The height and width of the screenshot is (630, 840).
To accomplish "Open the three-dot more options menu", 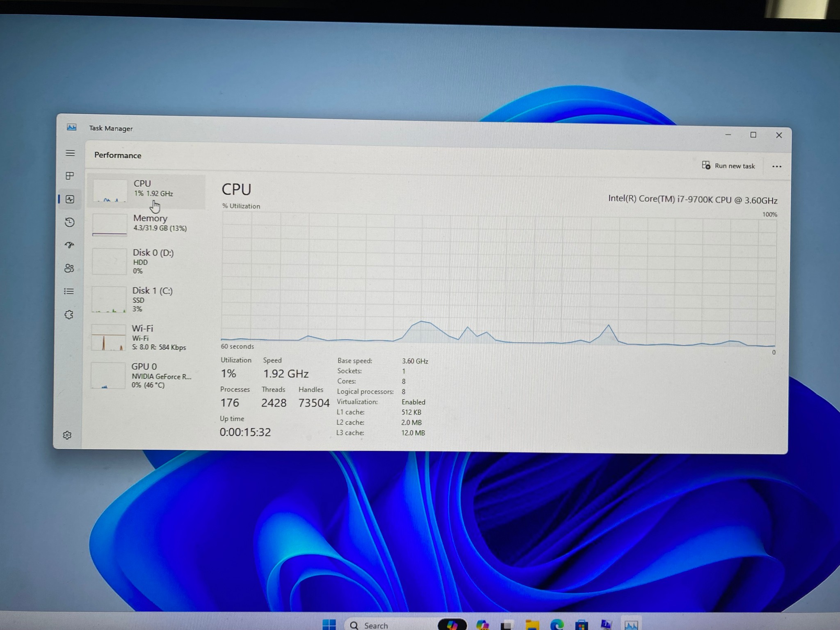I will pyautogui.click(x=776, y=167).
